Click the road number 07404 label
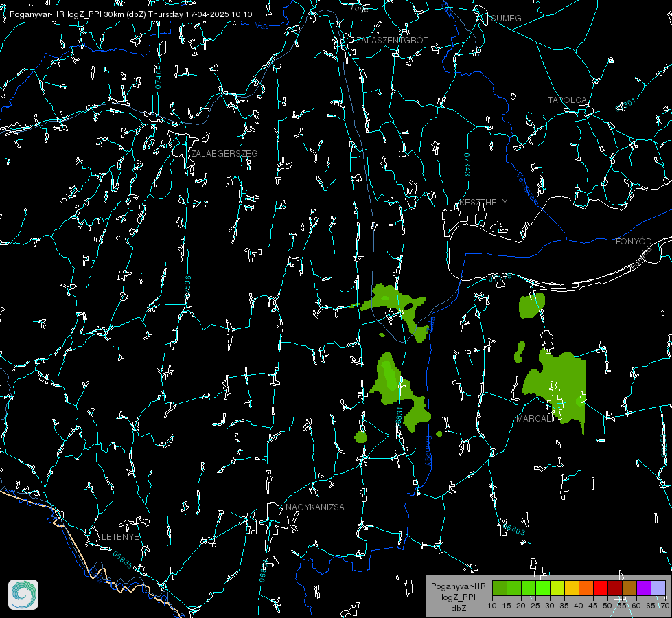Image resolution: width=672 pixels, height=618 pixels. coord(158,77)
